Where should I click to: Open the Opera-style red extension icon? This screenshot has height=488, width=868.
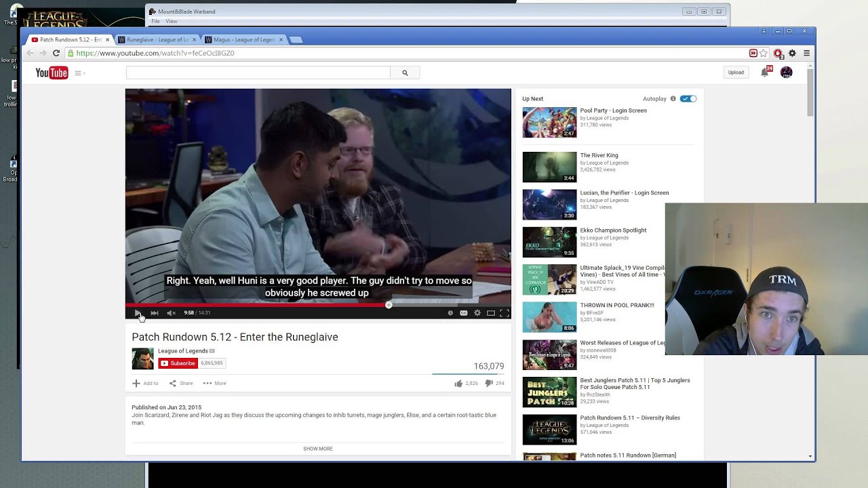coord(778,53)
